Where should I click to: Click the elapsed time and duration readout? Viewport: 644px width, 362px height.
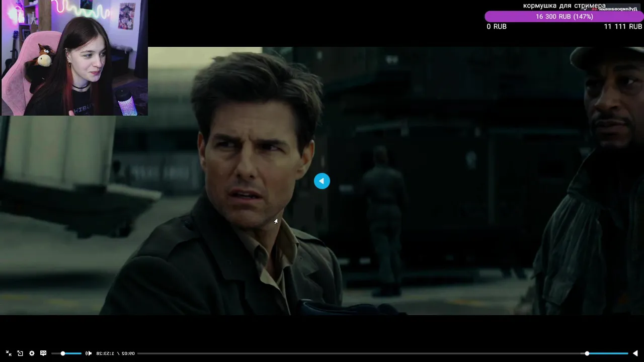116,353
